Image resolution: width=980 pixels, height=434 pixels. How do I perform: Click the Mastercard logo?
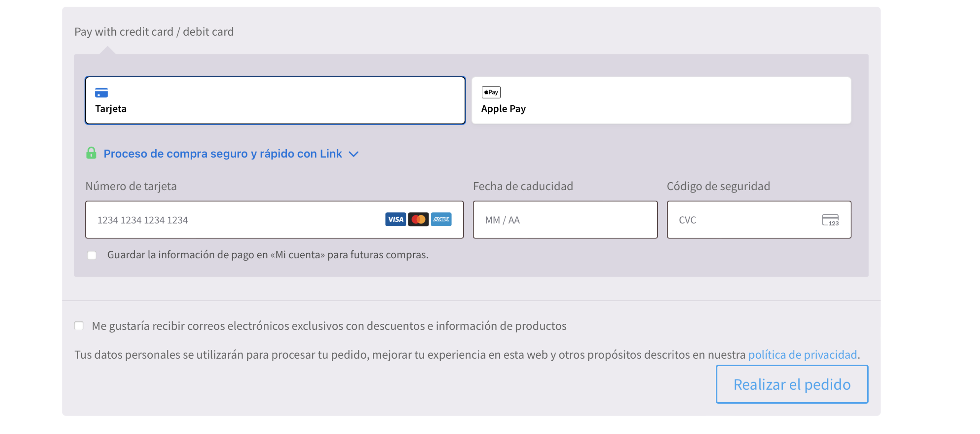pyautogui.click(x=418, y=219)
